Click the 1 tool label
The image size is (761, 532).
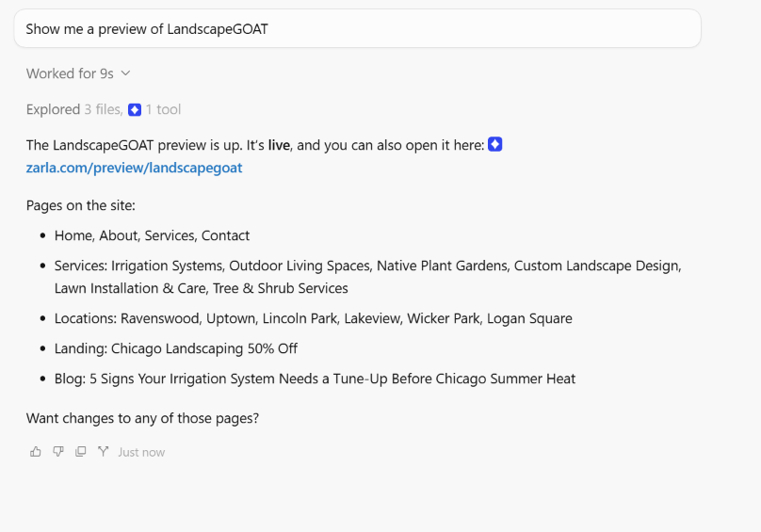163,110
